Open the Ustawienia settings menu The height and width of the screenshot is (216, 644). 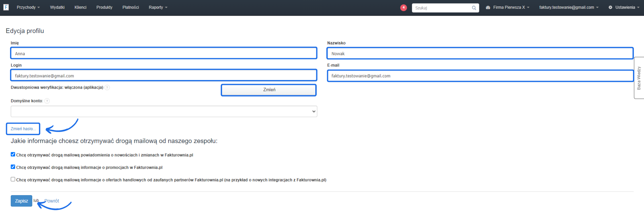(x=624, y=7)
